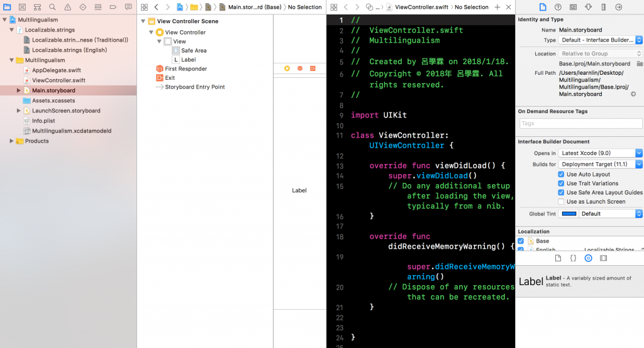Choose file location via folder icon

click(x=640, y=63)
